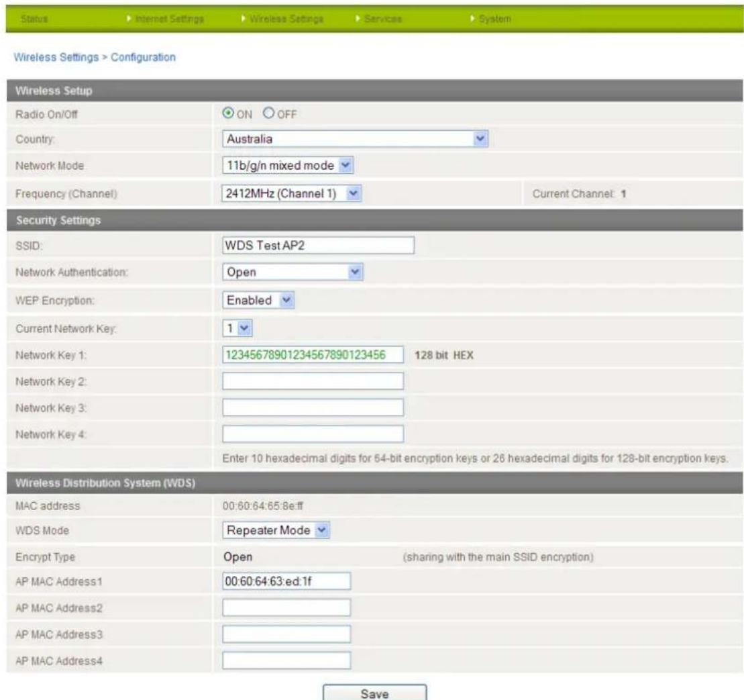Image resolution: width=744 pixels, height=700 pixels.
Task: Select the Radio OFF option
Action: click(268, 113)
